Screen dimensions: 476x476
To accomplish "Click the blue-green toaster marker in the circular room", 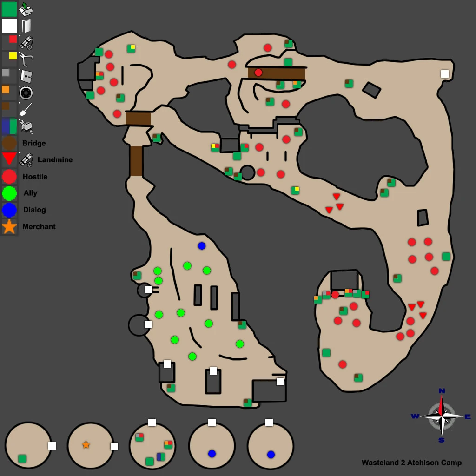I will (161, 456).
